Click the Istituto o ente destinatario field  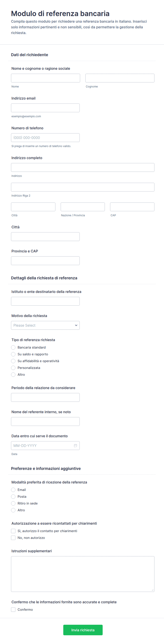45,301
